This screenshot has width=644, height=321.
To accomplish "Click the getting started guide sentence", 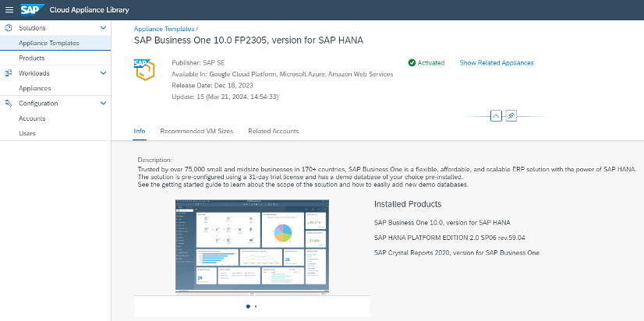I will 303,185.
